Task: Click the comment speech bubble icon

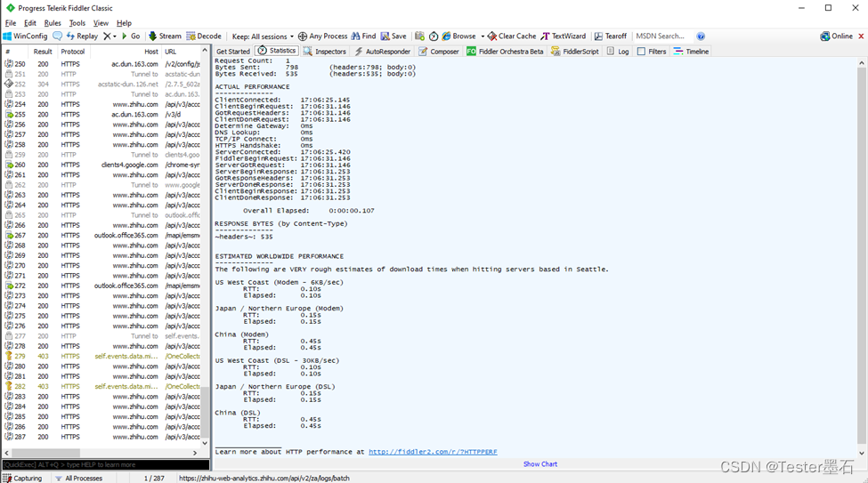Action: coord(58,36)
